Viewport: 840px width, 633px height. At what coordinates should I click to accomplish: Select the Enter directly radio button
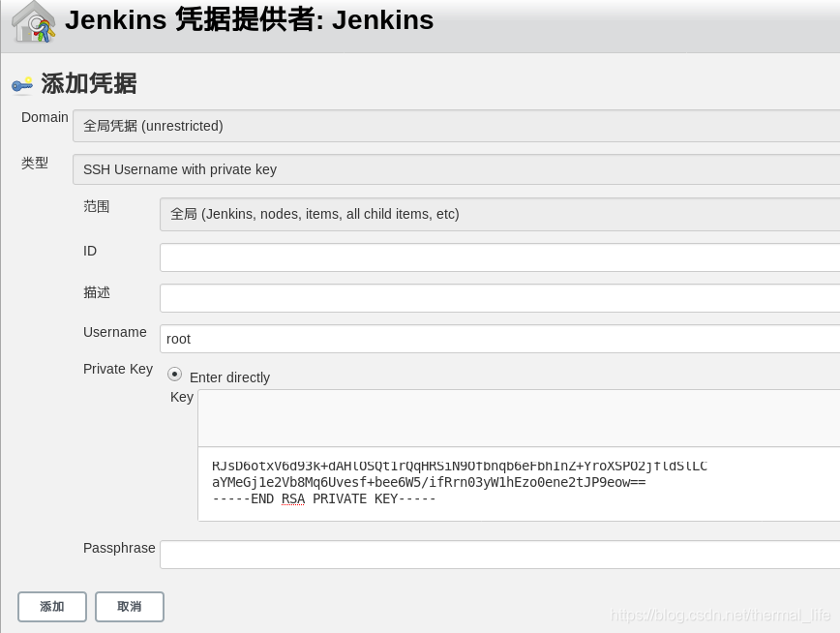click(174, 375)
